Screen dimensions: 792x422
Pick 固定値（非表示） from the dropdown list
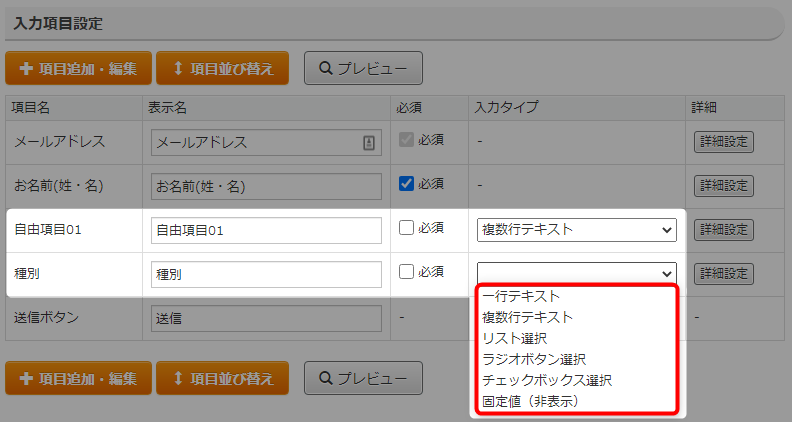coord(576,401)
